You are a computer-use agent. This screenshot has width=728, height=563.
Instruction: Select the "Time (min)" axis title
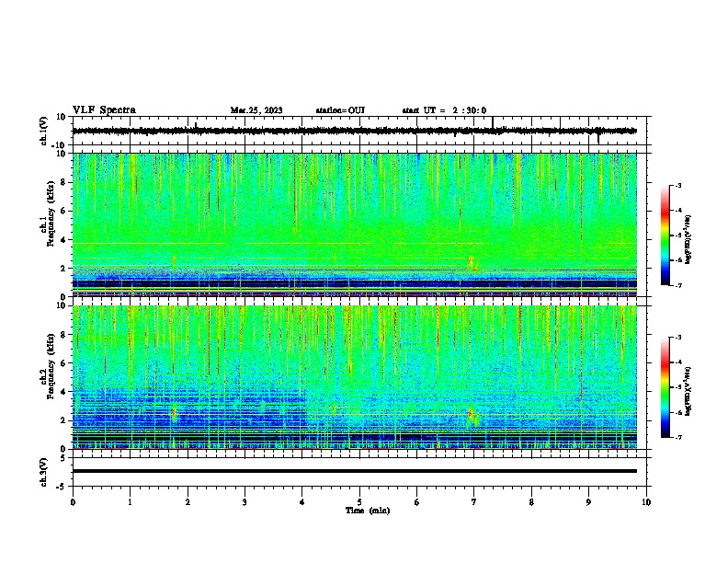click(x=368, y=511)
